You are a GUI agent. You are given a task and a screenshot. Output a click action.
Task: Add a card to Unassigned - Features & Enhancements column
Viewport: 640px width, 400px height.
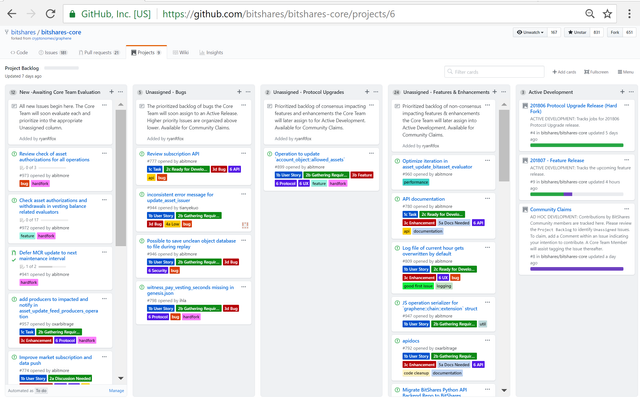pos(495,92)
